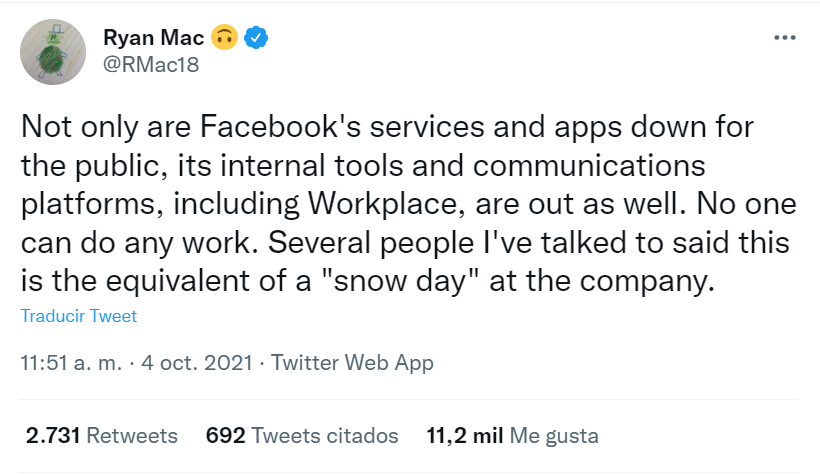Open the more options ellipsis menu
Viewport: 820px width, 475px height.
786,38
